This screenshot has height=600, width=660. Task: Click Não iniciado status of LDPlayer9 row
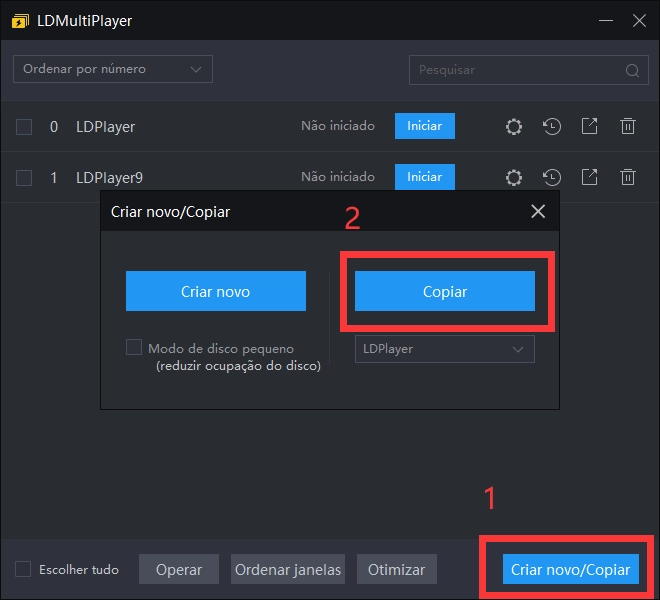point(338,177)
